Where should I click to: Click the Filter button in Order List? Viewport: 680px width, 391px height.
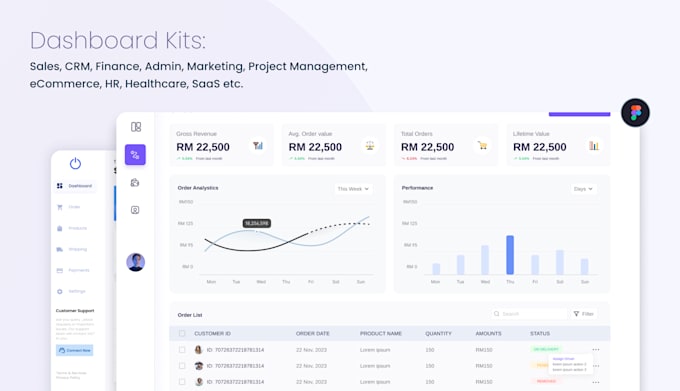pyautogui.click(x=584, y=313)
